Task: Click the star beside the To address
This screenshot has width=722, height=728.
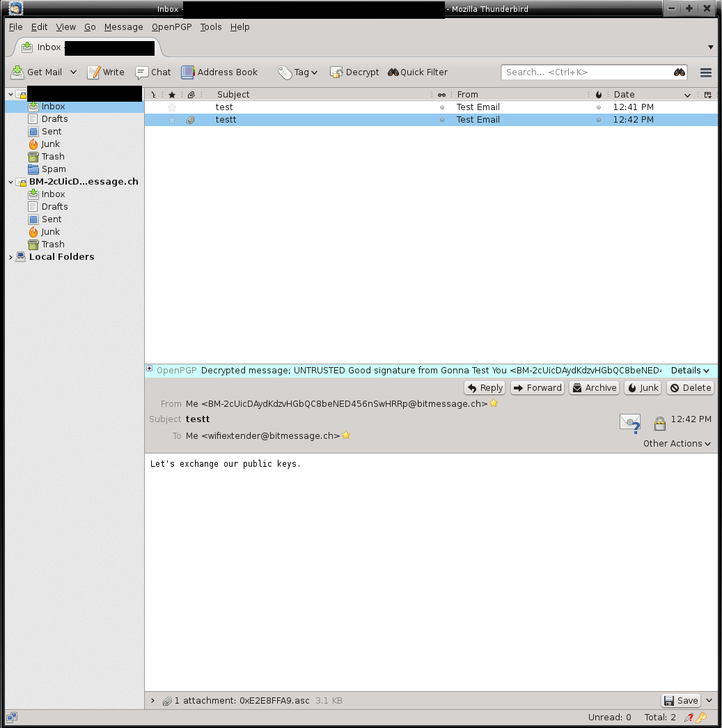Action: [x=346, y=435]
